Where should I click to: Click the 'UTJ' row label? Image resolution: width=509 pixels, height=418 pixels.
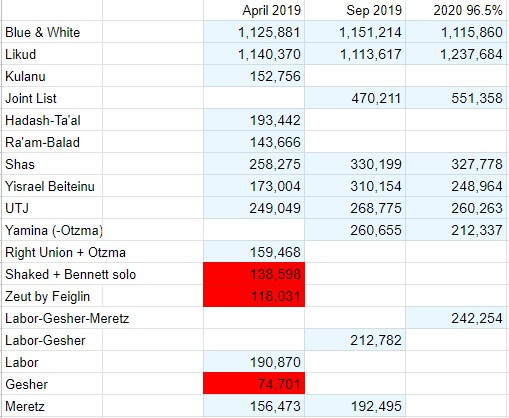[x=17, y=208]
